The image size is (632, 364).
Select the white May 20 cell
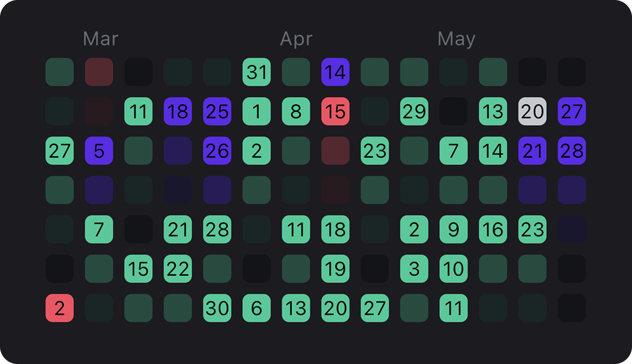[532, 111]
